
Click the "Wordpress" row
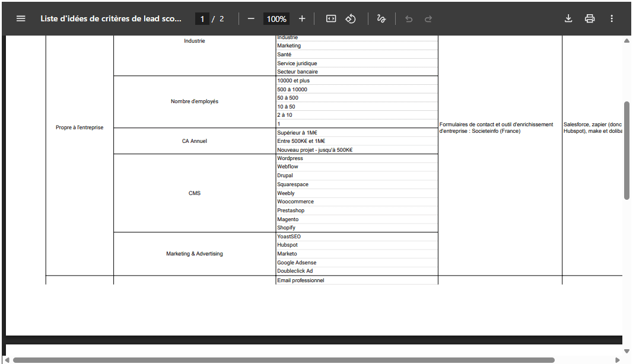357,158
